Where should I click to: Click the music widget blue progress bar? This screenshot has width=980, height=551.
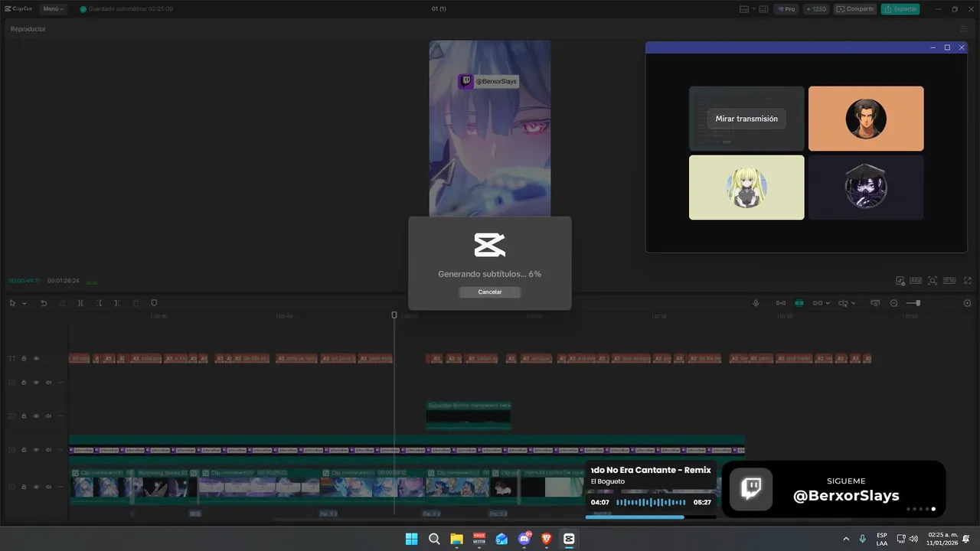651,517
